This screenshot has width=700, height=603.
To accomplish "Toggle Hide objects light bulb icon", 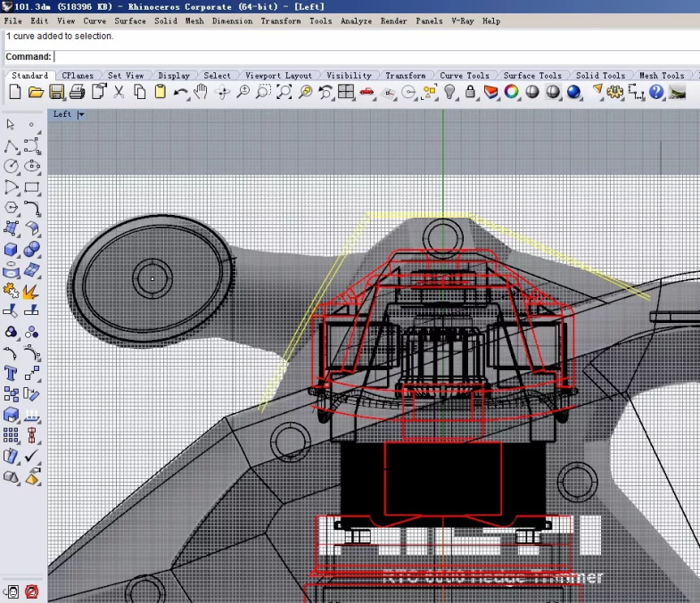I will pos(450,92).
